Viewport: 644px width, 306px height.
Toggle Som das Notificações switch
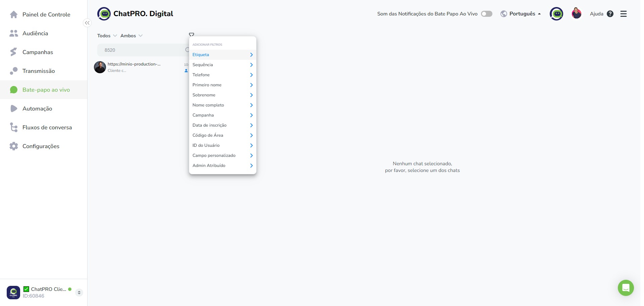point(487,14)
